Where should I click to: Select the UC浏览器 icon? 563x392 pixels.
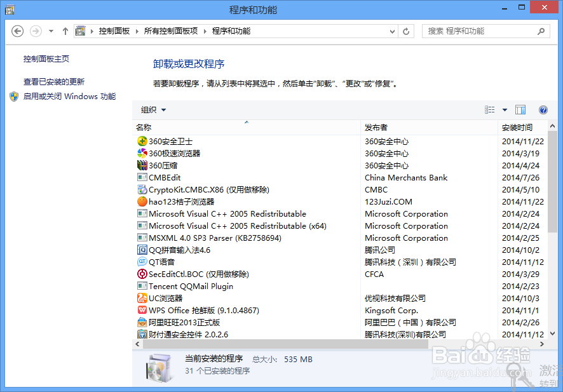[x=142, y=298]
